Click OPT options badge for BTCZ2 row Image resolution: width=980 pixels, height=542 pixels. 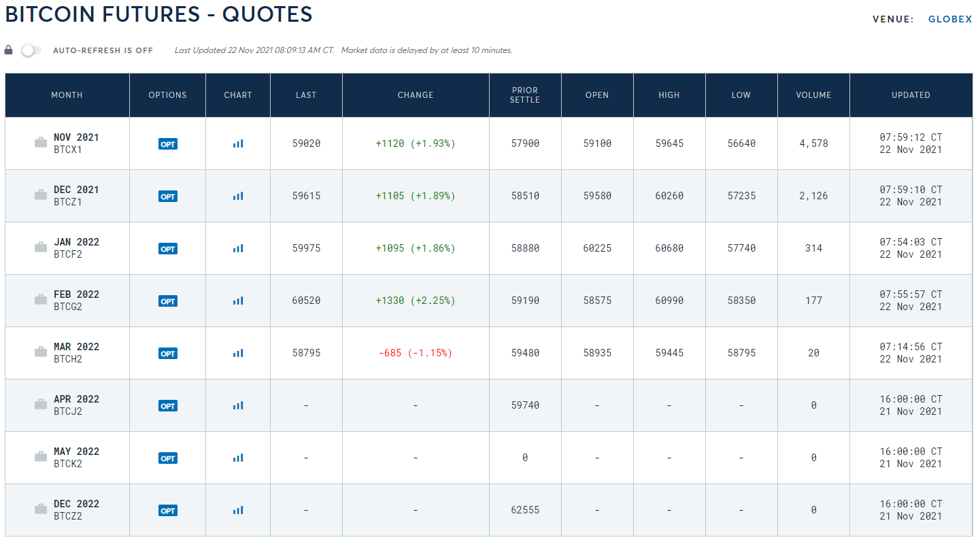168,511
